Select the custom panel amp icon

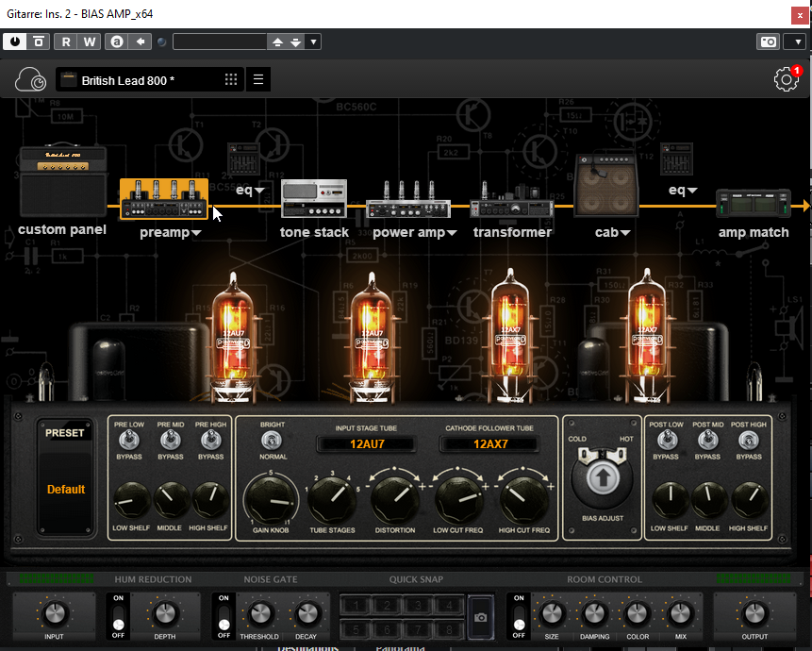pos(61,181)
